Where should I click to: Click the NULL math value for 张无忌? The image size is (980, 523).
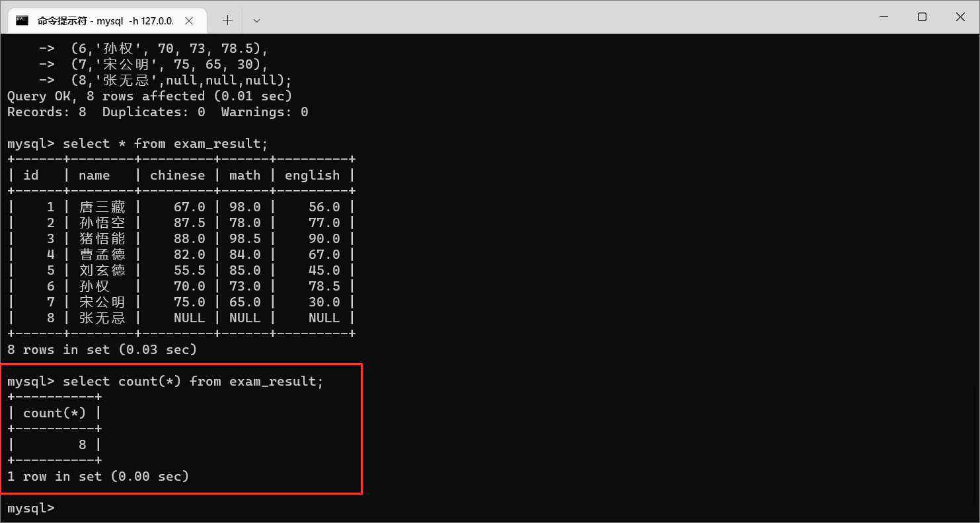coord(245,318)
